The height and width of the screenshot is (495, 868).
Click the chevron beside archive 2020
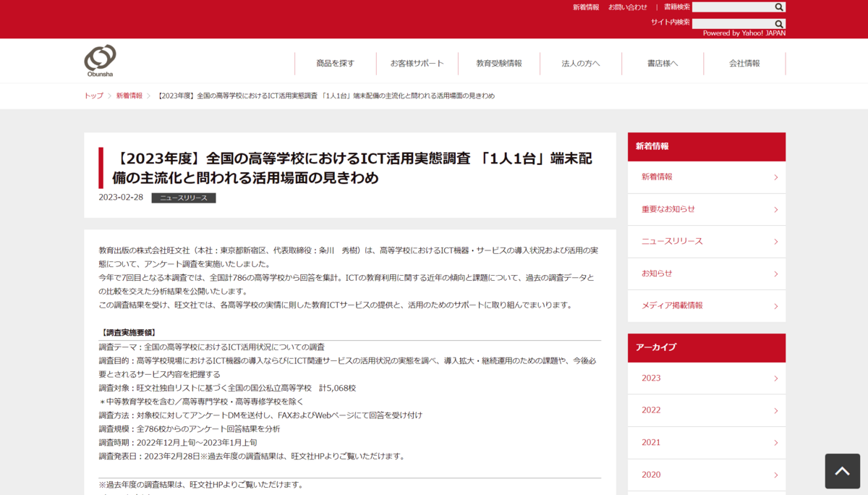pyautogui.click(x=776, y=475)
